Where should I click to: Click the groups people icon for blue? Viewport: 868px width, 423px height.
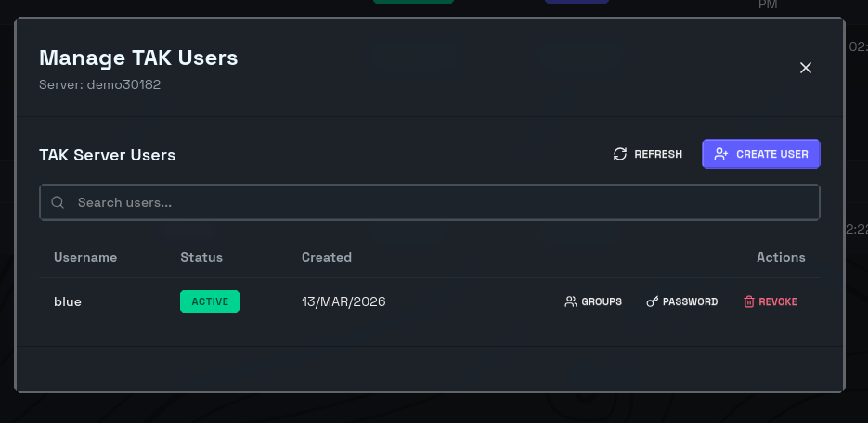(x=570, y=301)
